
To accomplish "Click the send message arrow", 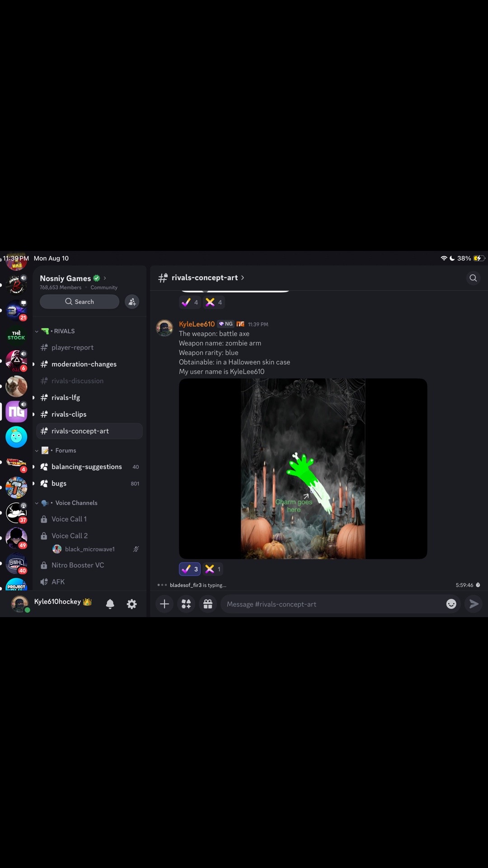I will click(x=474, y=604).
